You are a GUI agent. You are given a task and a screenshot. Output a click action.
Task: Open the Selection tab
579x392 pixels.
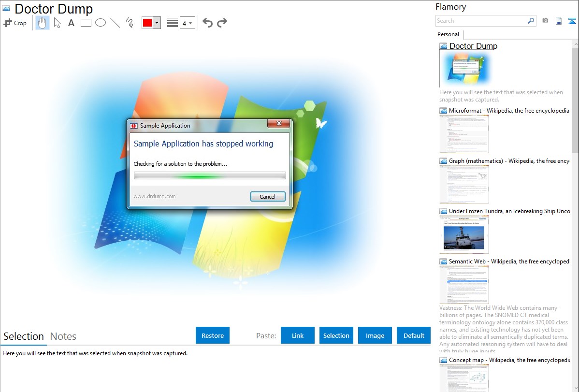pyautogui.click(x=24, y=336)
